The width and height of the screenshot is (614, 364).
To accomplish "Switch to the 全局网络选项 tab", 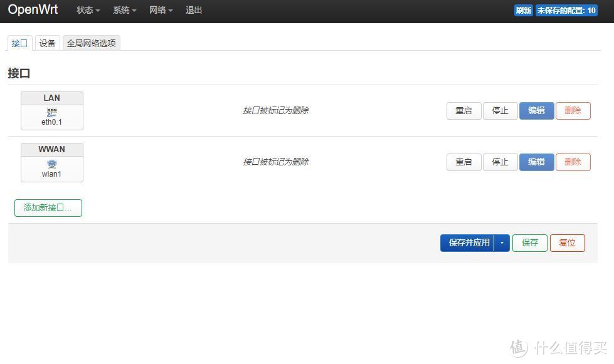I will click(x=91, y=43).
